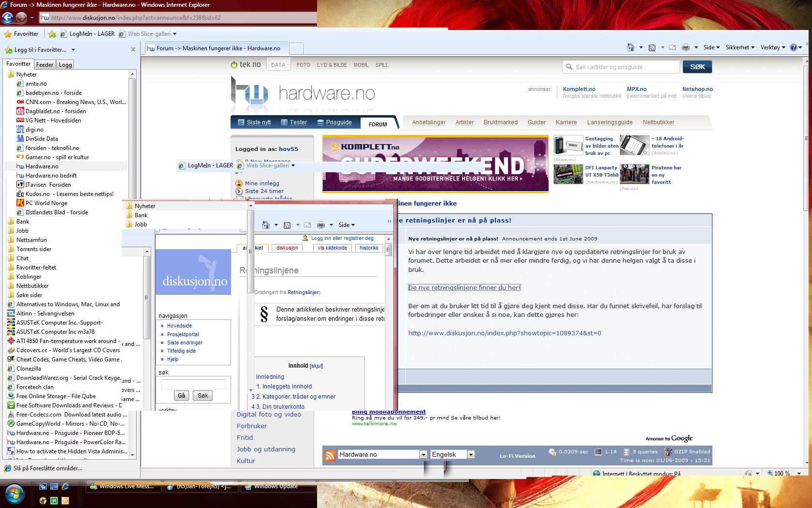This screenshot has width=812, height=508.
Task: Click the blue Help question mark icon
Action: (793, 47)
